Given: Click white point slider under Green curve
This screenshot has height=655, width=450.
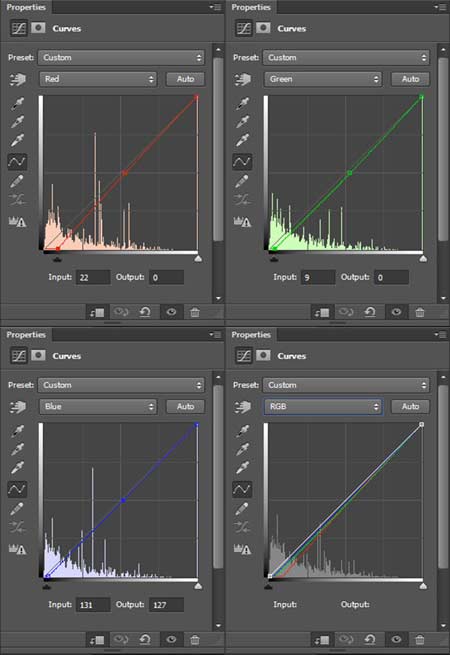Looking at the screenshot, I should click(x=423, y=259).
